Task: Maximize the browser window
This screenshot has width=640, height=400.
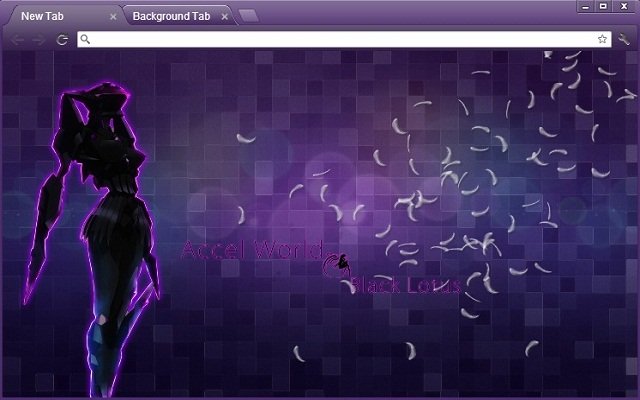Action: [x=603, y=6]
